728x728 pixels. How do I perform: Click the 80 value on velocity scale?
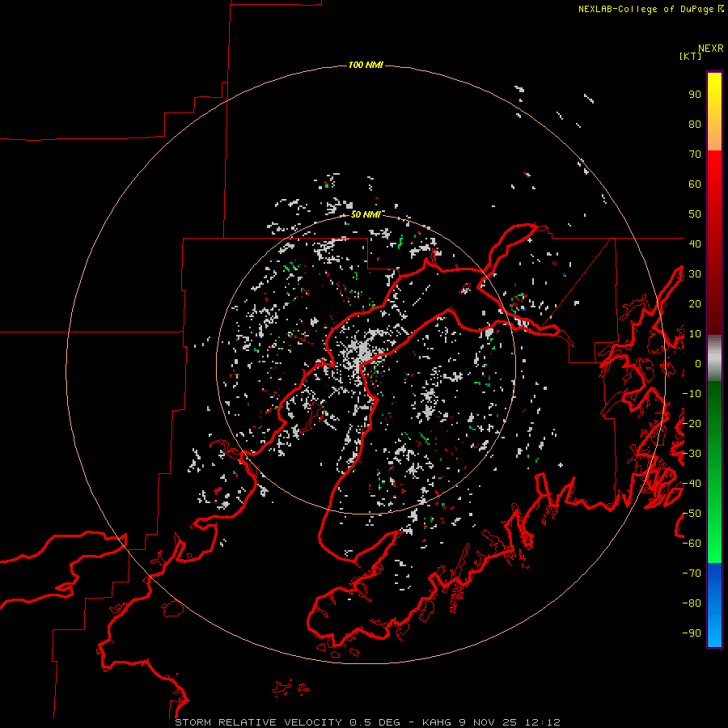pos(695,125)
